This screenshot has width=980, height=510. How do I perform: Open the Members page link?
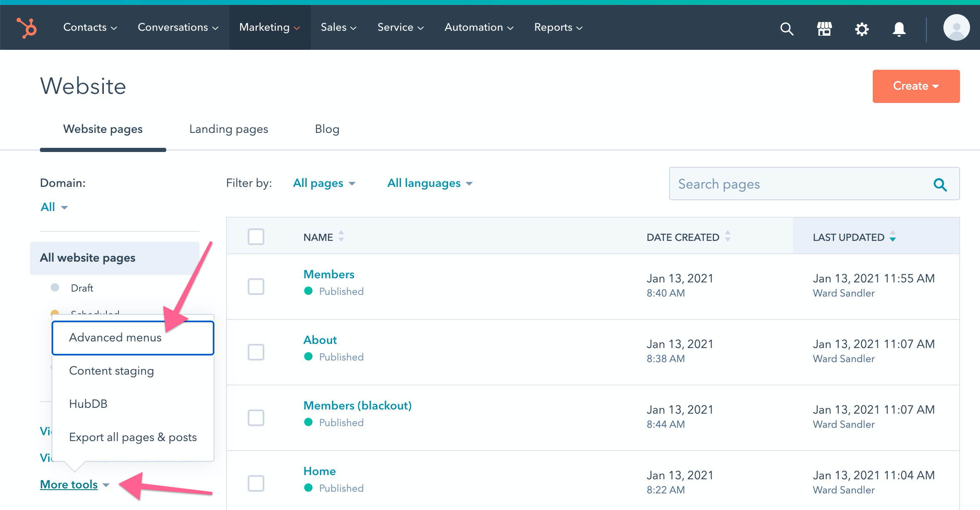[x=329, y=274]
